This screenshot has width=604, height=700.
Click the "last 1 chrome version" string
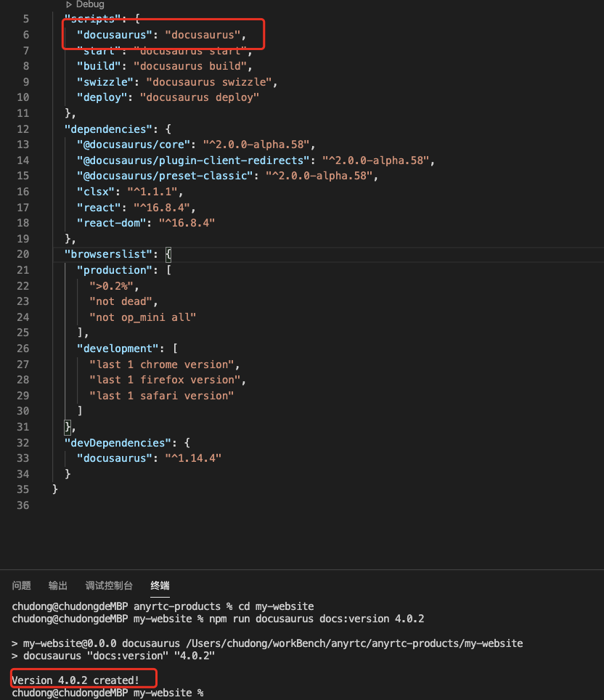[162, 365]
